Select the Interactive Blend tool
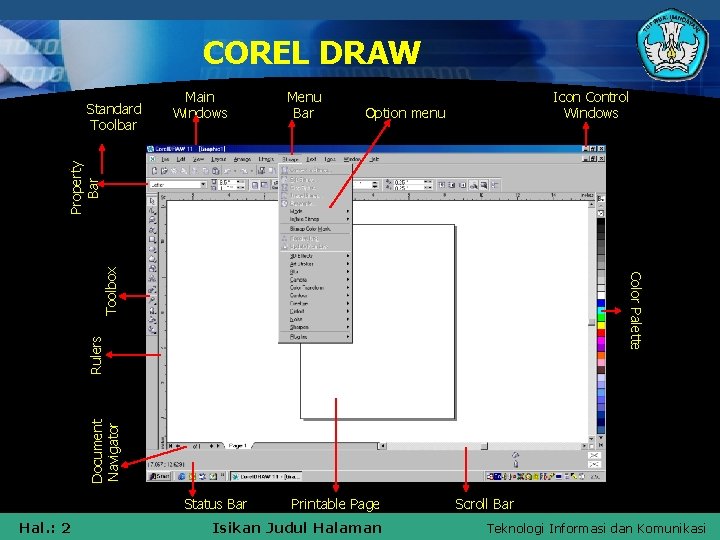This screenshot has width=720, height=540. [152, 290]
